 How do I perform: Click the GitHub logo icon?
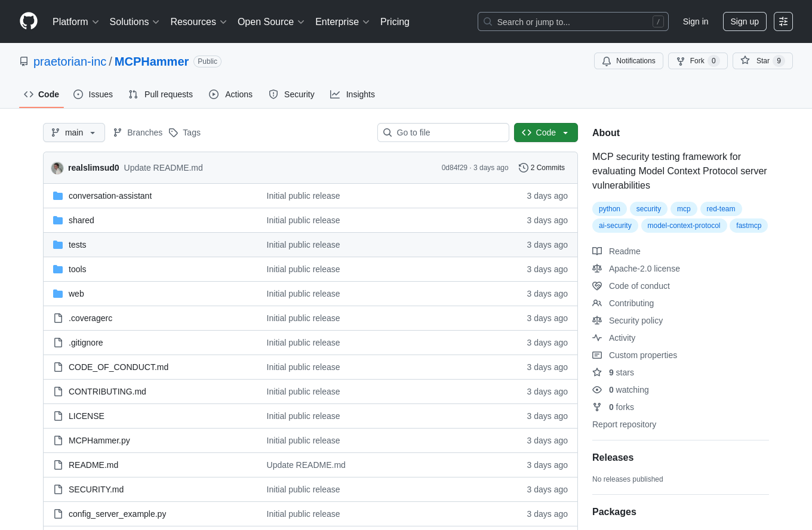29,21
